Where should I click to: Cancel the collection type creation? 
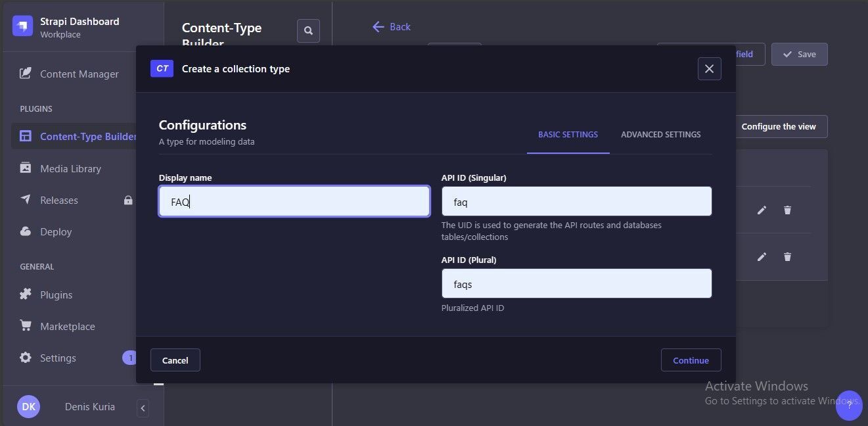tap(175, 360)
